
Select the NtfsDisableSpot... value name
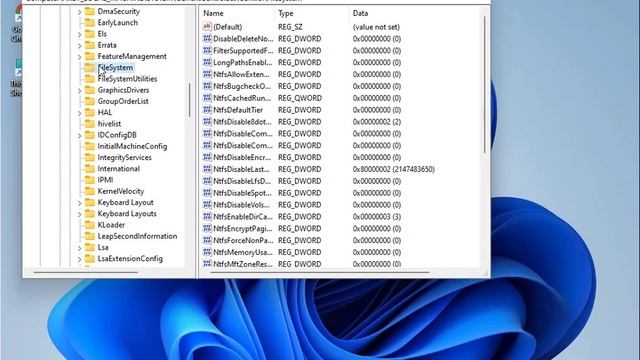point(242,193)
